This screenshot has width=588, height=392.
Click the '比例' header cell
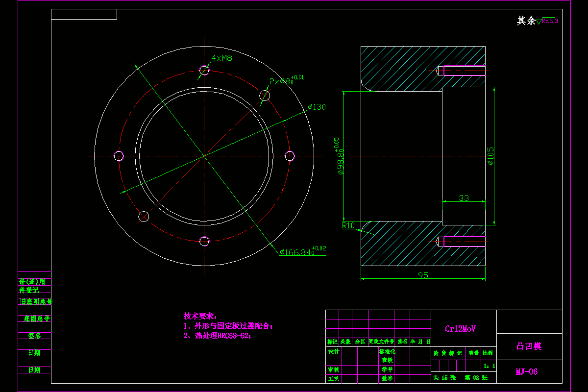click(489, 353)
